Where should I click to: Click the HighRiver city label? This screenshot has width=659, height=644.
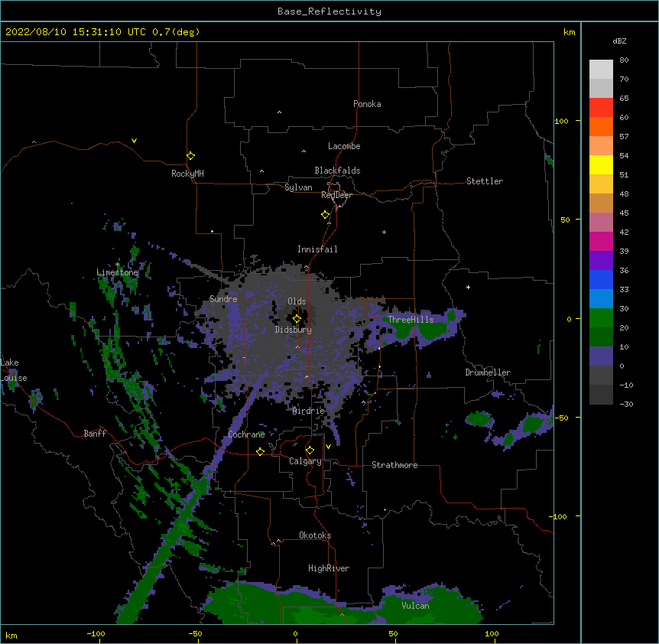pos(329,568)
